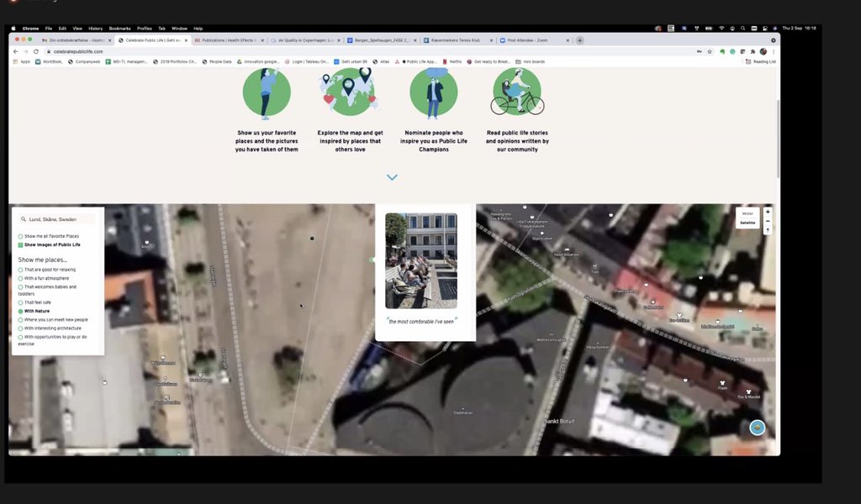Click the Public Life Champions illustration
Screen dimensions: 861x504
[434, 93]
